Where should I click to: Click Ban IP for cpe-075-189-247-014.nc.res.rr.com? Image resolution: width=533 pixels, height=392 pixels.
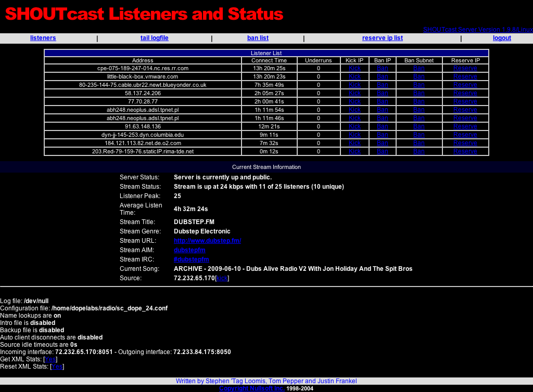(x=383, y=68)
